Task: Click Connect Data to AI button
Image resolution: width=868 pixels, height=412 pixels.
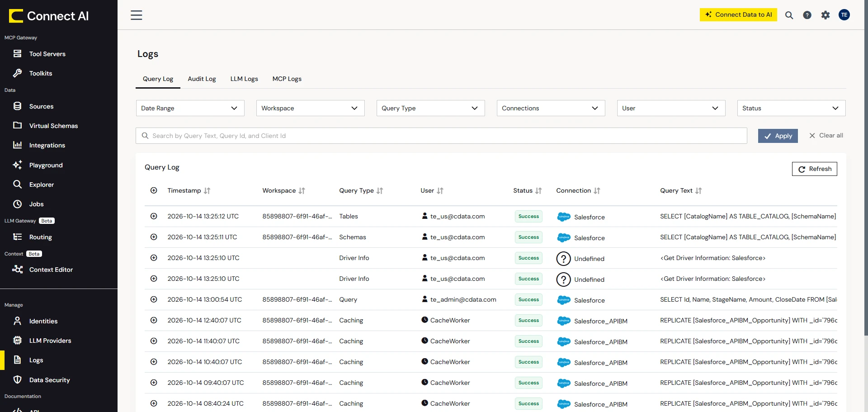Action: [x=738, y=14]
